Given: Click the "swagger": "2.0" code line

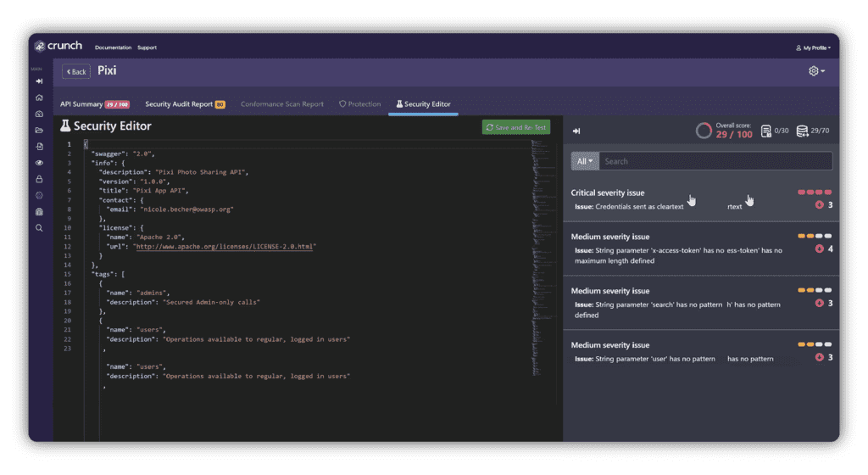Looking at the screenshot, I should (x=123, y=154).
